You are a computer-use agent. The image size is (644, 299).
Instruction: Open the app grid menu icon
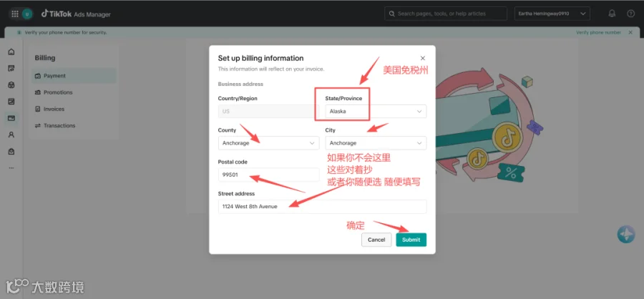[15, 14]
